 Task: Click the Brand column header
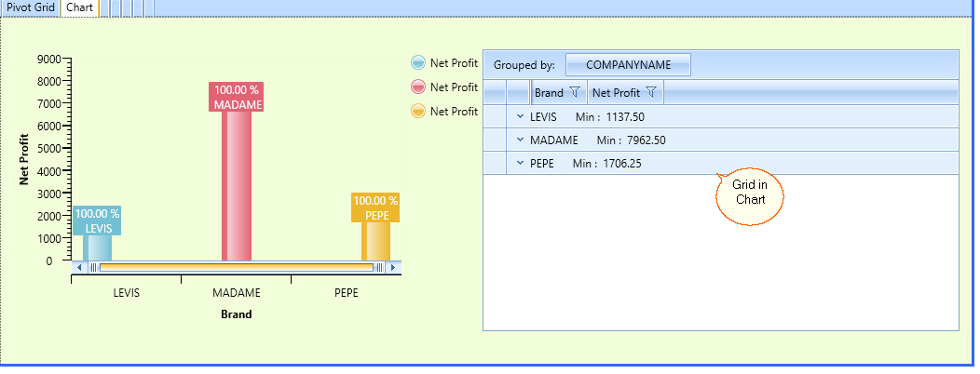point(558,92)
